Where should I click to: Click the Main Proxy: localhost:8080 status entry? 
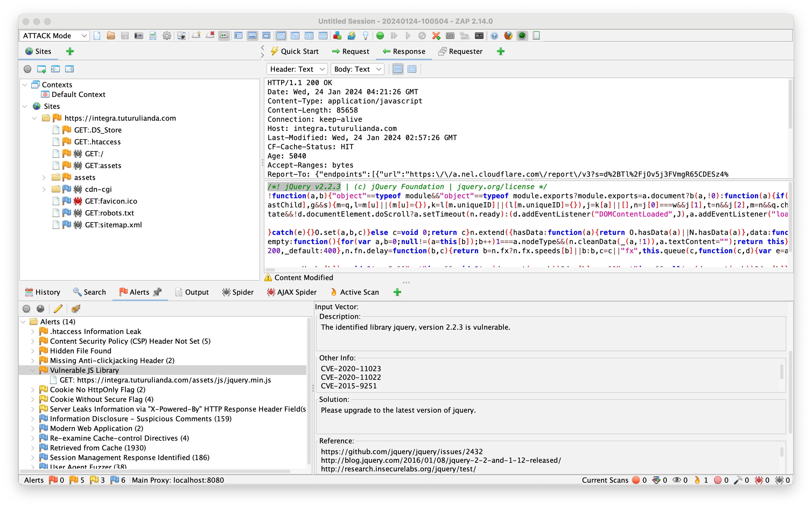click(x=178, y=480)
